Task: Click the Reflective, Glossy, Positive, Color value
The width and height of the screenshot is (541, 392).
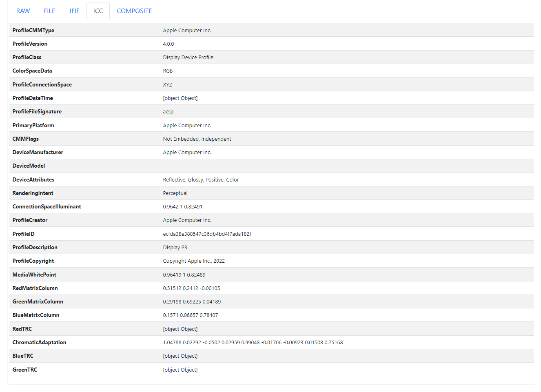Action: (x=201, y=180)
